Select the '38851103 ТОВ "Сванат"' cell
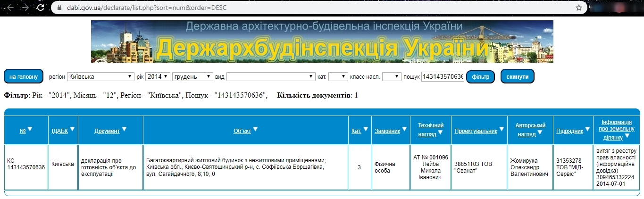This screenshot has height=199, width=644. (x=479, y=167)
